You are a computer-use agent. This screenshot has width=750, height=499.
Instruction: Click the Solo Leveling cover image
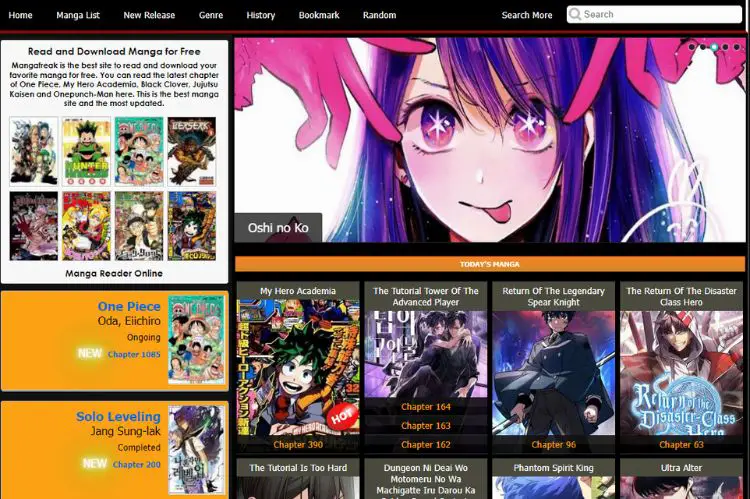coord(196,450)
